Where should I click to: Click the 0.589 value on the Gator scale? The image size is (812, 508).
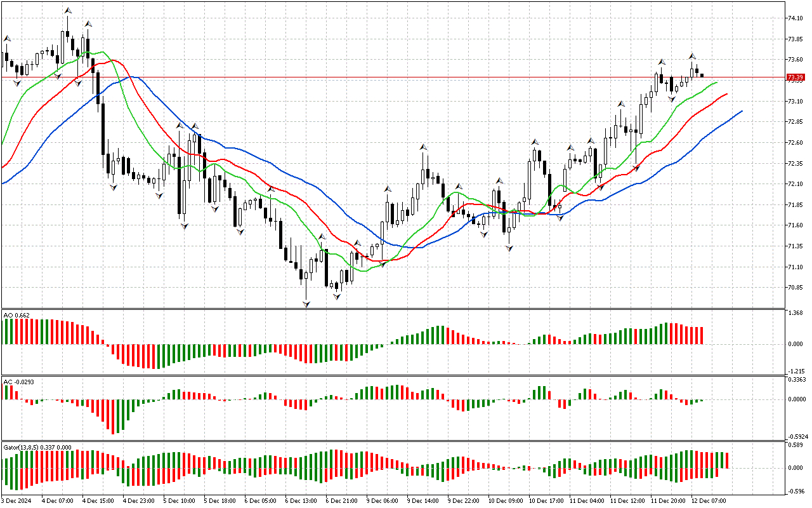[795, 446]
